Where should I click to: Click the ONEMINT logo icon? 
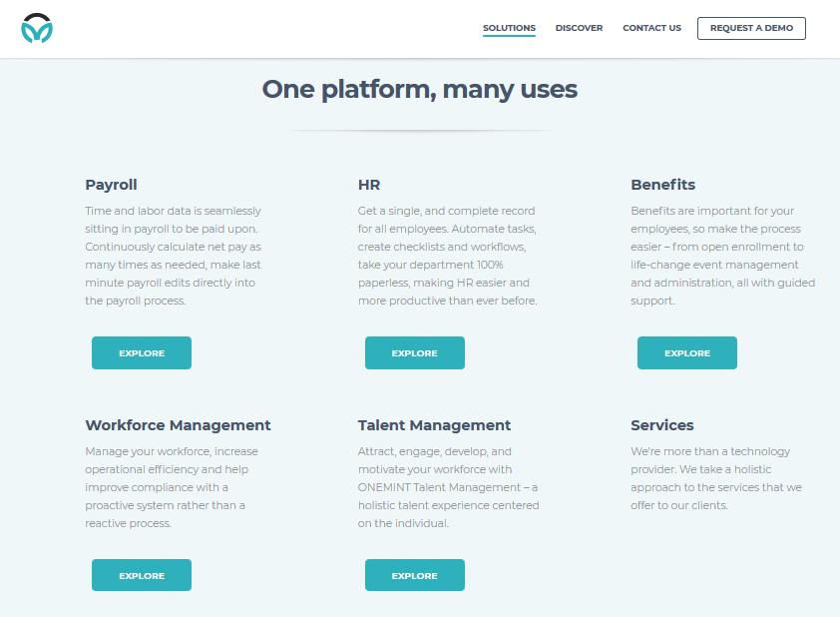coord(39,27)
